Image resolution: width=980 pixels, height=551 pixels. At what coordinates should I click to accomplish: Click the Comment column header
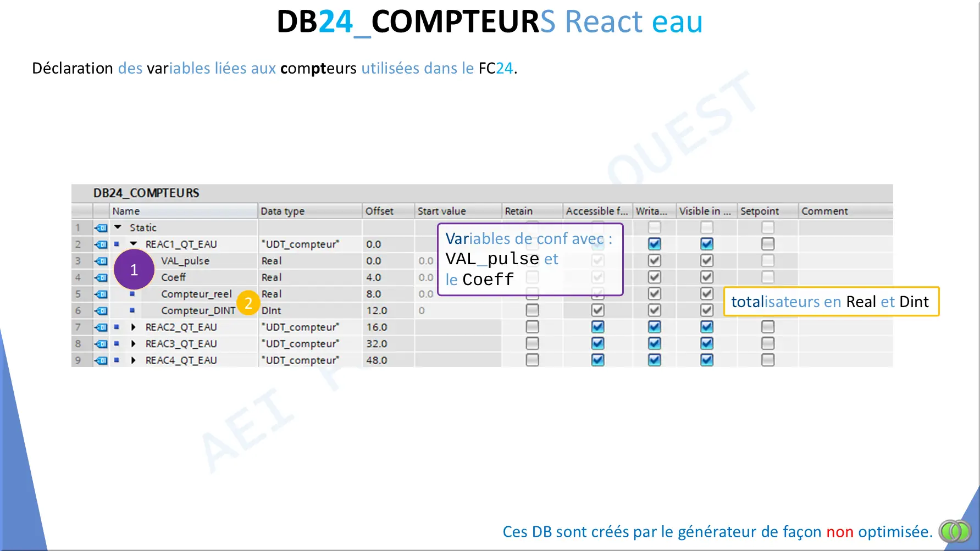click(846, 211)
